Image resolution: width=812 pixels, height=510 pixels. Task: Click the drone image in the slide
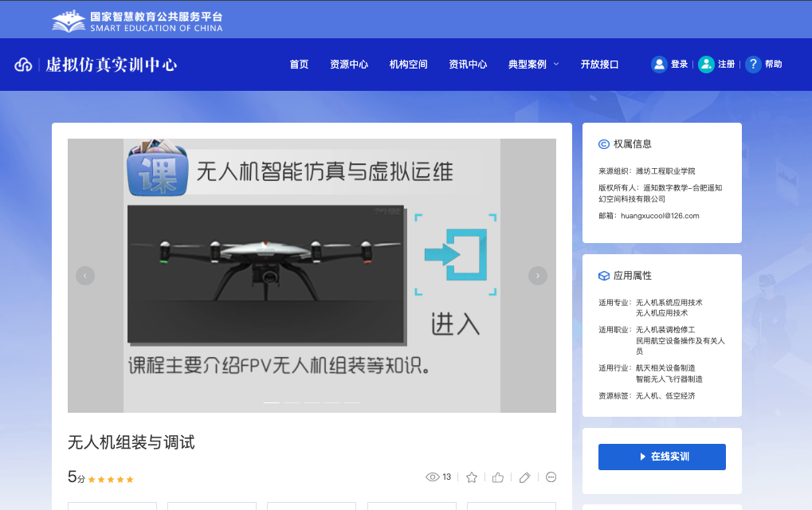pos(267,275)
